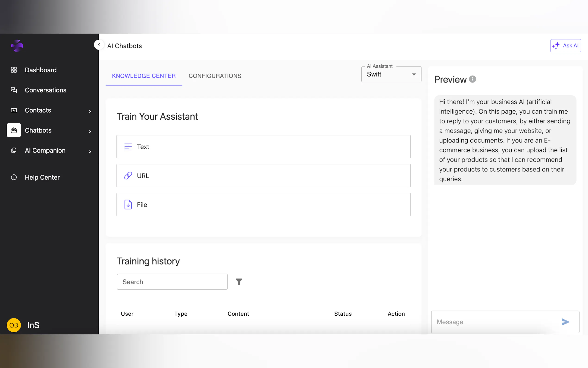
Task: Expand the AI Companion submenu chevron
Action: pos(90,151)
